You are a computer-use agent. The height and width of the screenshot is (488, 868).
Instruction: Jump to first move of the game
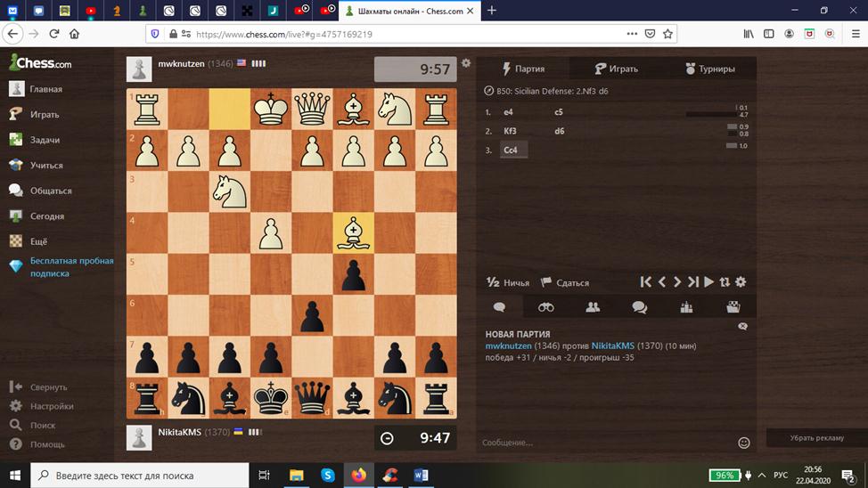coord(645,282)
